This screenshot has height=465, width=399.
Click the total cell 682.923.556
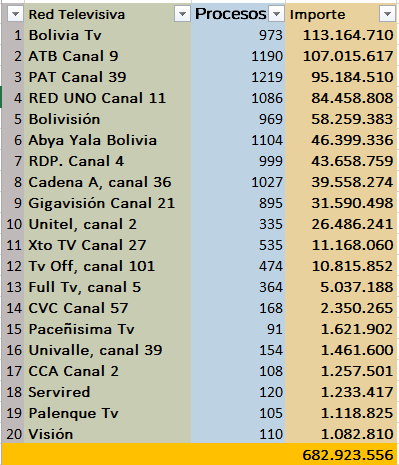341,455
